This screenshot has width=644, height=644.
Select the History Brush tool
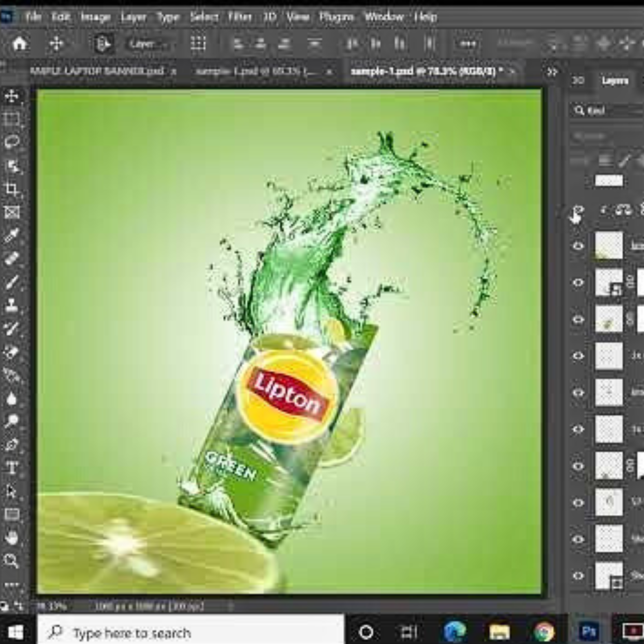tap(12, 329)
